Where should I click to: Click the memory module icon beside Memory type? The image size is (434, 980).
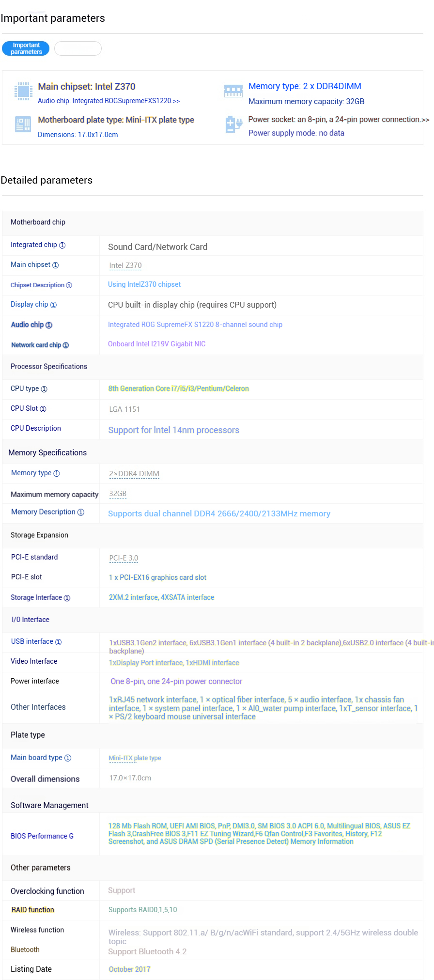[233, 91]
